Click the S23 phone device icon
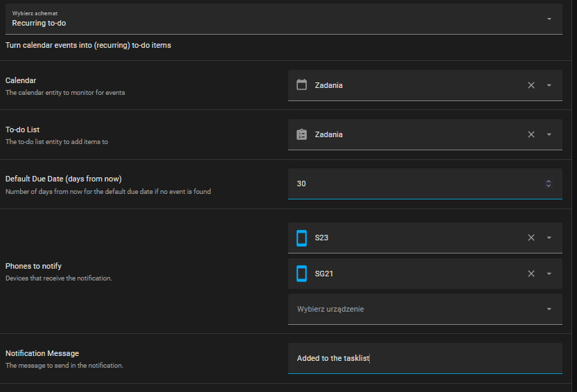577x392 pixels. (301, 238)
